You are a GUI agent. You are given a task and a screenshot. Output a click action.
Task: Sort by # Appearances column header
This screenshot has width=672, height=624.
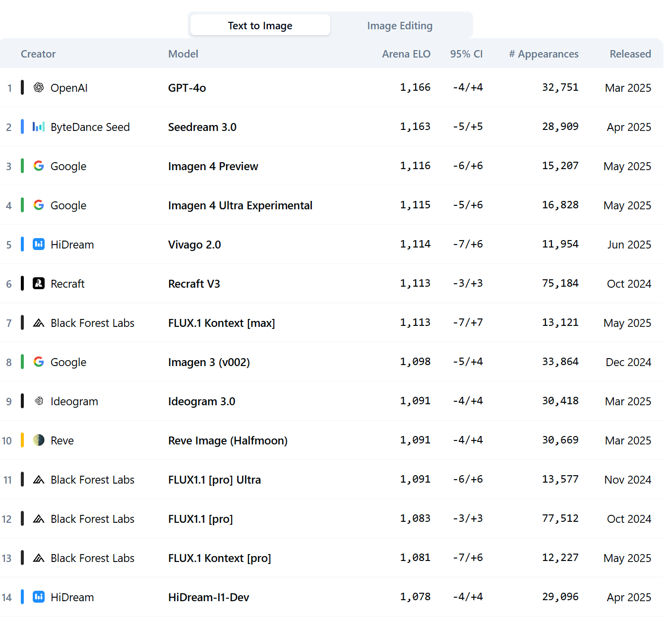pos(544,54)
